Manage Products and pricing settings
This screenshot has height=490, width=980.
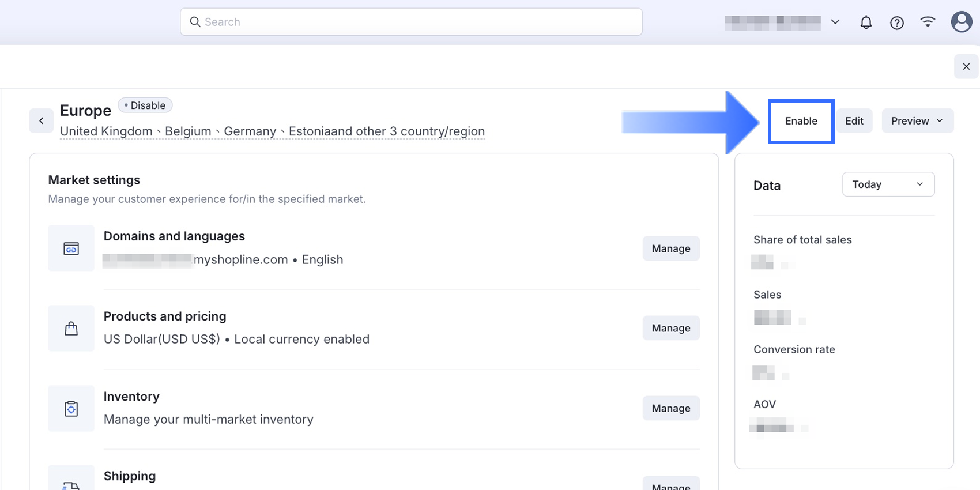click(x=671, y=328)
